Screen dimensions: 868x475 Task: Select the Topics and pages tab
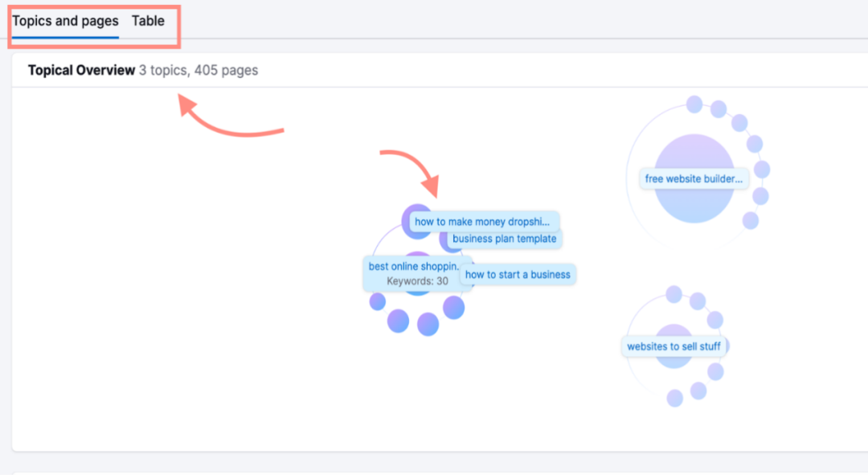65,22
